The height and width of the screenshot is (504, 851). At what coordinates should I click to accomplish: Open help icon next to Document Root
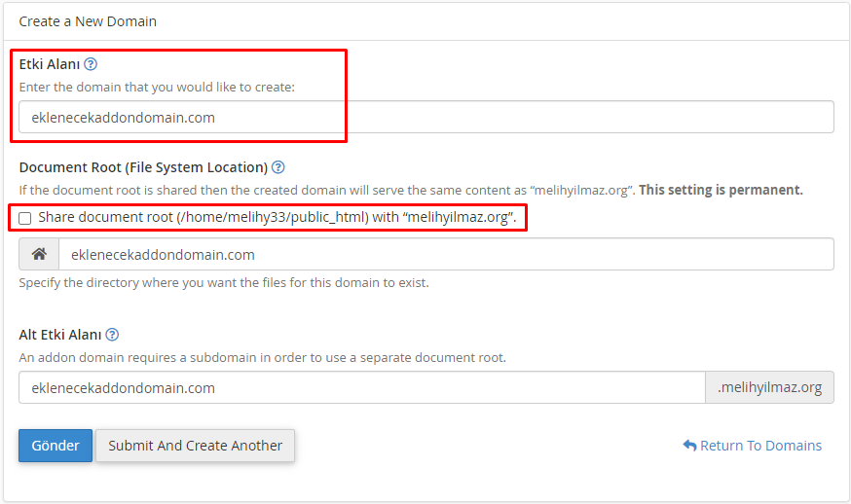(278, 167)
